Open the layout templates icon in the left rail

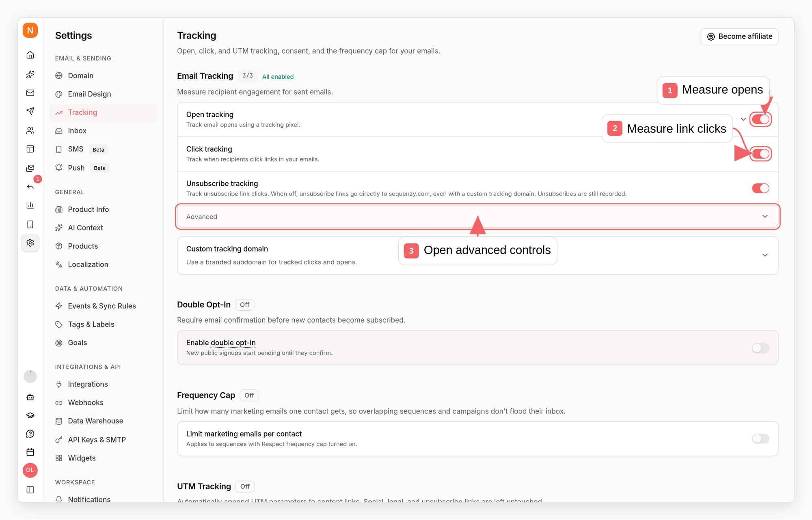(30, 149)
